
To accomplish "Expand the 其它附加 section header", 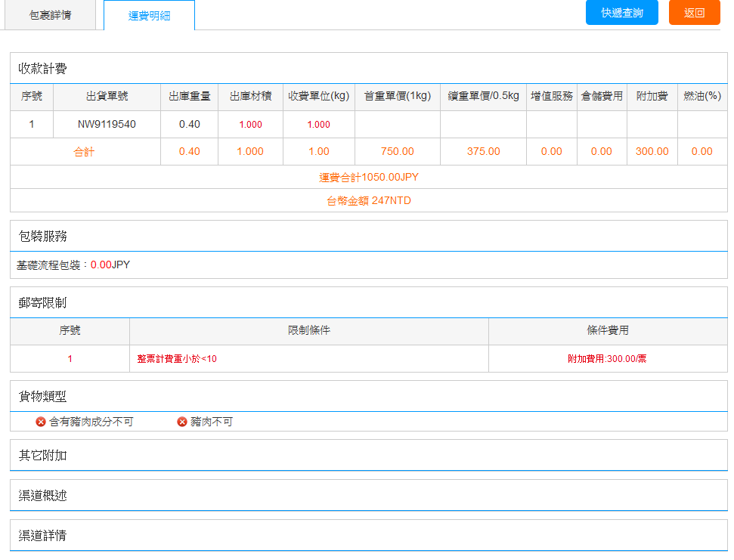I will (x=42, y=455).
